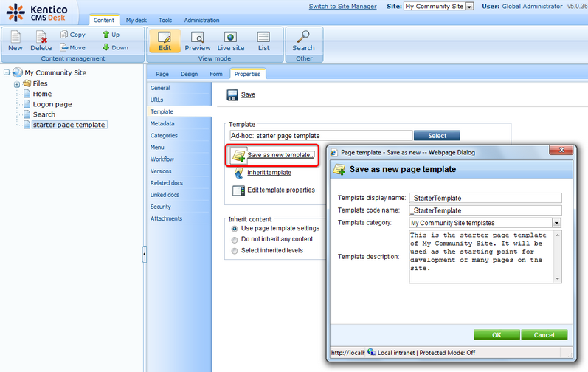Image resolution: width=588 pixels, height=372 pixels.
Task: Click the Template display name field
Action: coord(485,198)
